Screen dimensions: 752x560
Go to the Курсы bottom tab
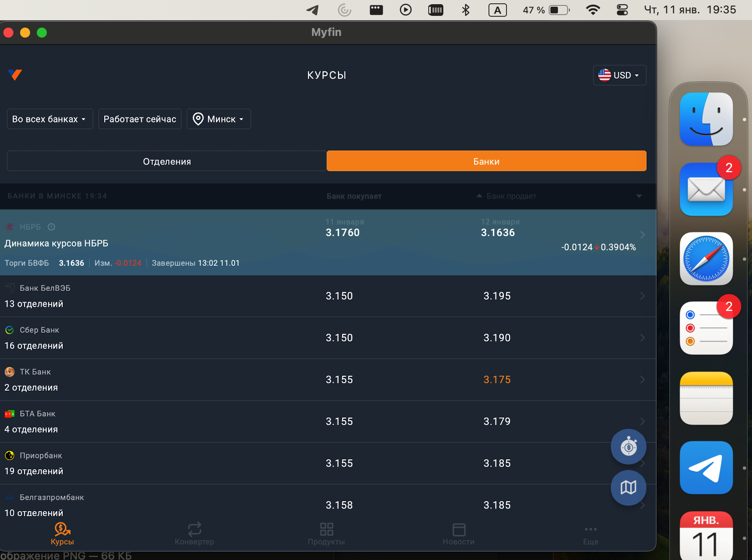point(62,534)
